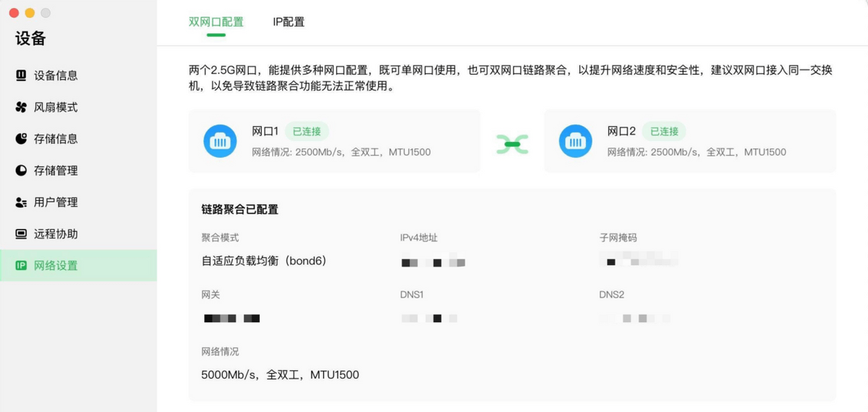Click the blue 网口1 ethernet port icon
Viewport: 868px width, 412px height.
(x=220, y=141)
